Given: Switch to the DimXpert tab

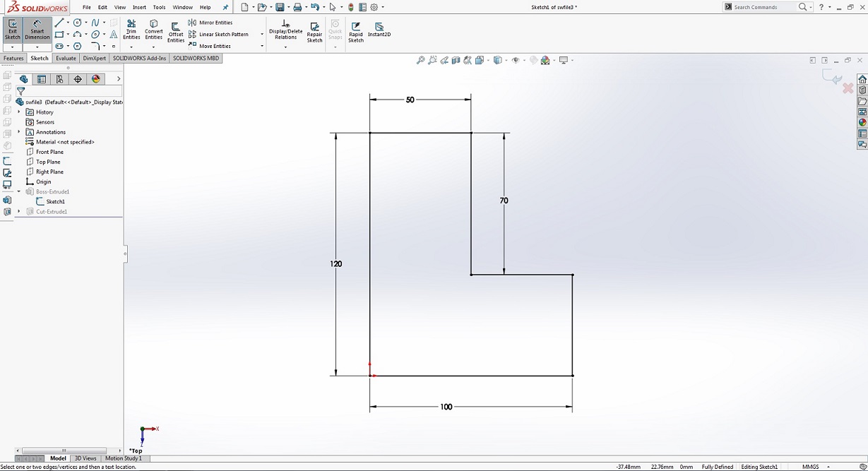Looking at the screenshot, I should (x=95, y=58).
